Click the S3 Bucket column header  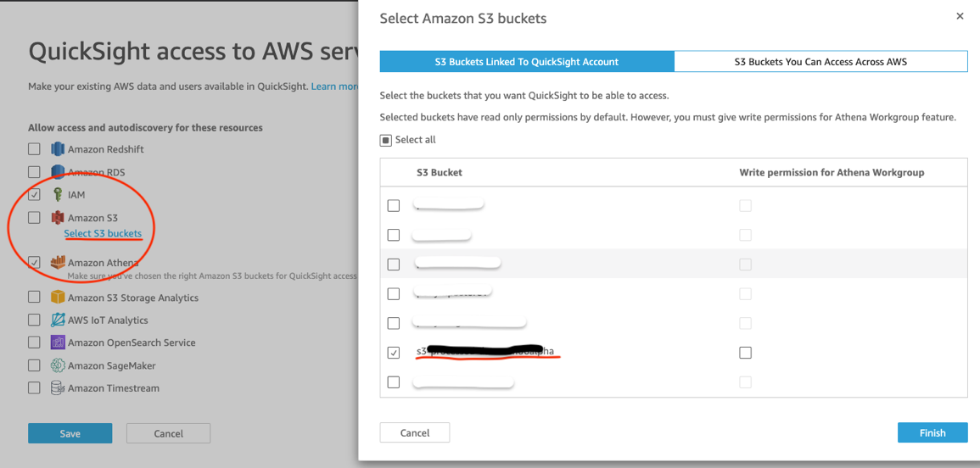440,172
